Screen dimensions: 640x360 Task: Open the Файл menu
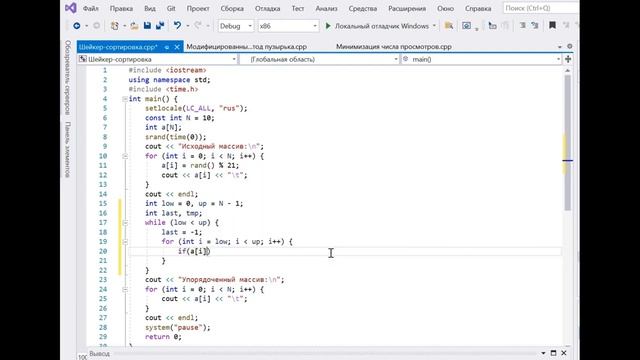pos(91,8)
